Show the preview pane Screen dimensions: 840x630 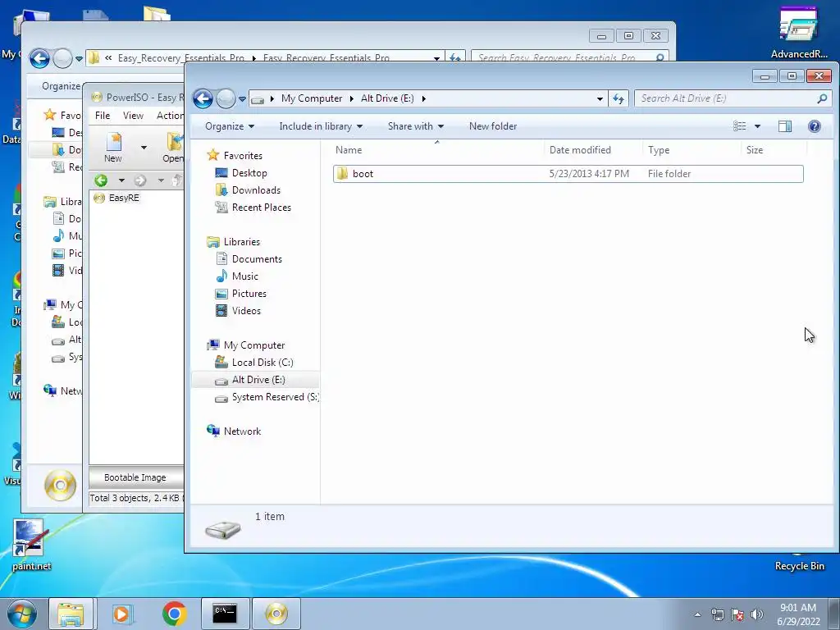click(785, 126)
